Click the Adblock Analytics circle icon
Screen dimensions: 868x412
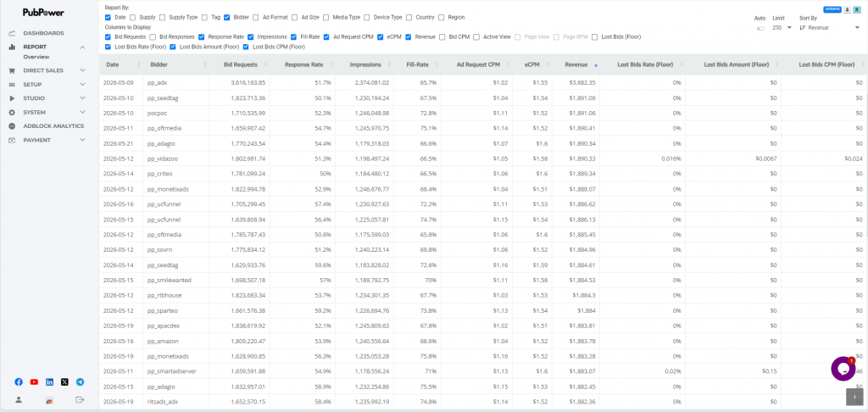point(12,126)
